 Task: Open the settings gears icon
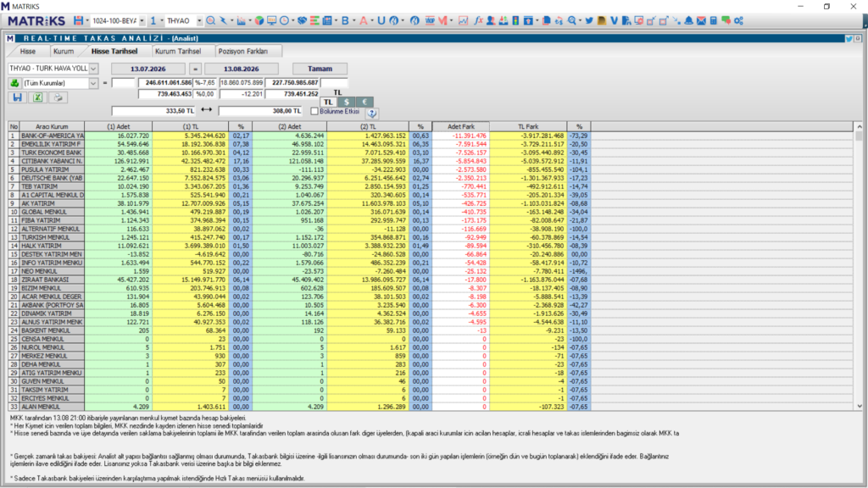pos(738,20)
